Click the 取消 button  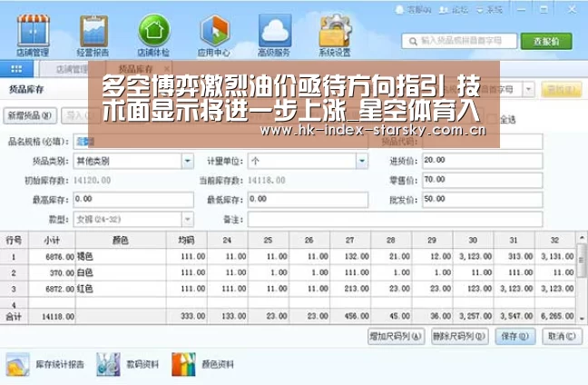tap(562, 336)
